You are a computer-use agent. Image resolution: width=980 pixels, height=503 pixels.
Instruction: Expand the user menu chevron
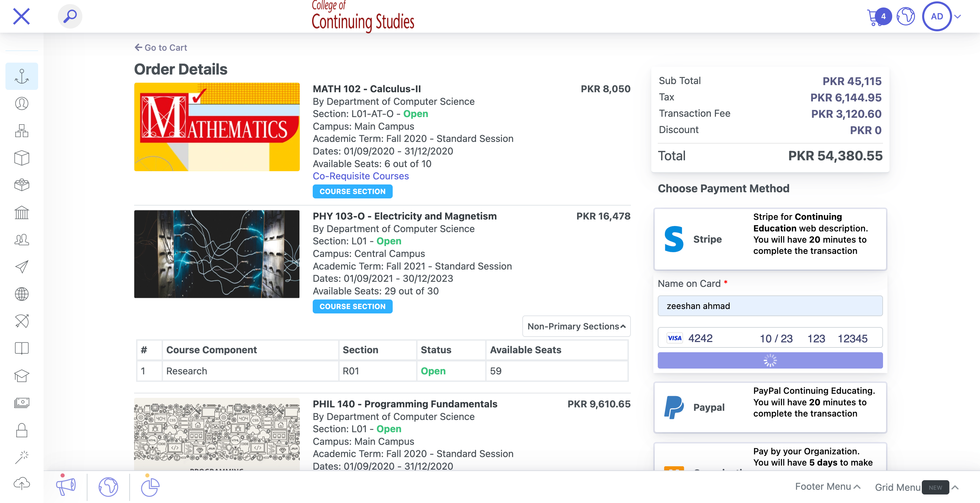(x=958, y=16)
